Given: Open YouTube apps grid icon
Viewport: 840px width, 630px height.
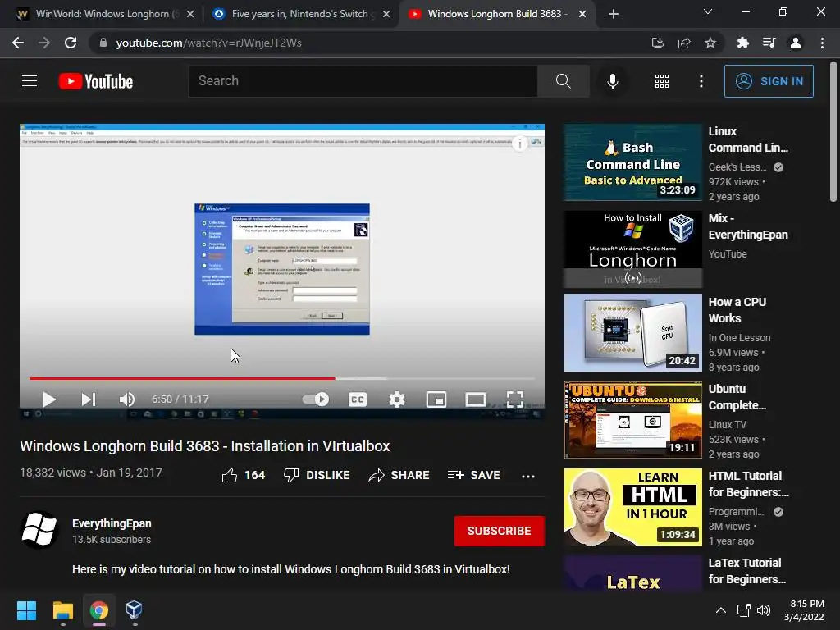Looking at the screenshot, I should (x=662, y=81).
